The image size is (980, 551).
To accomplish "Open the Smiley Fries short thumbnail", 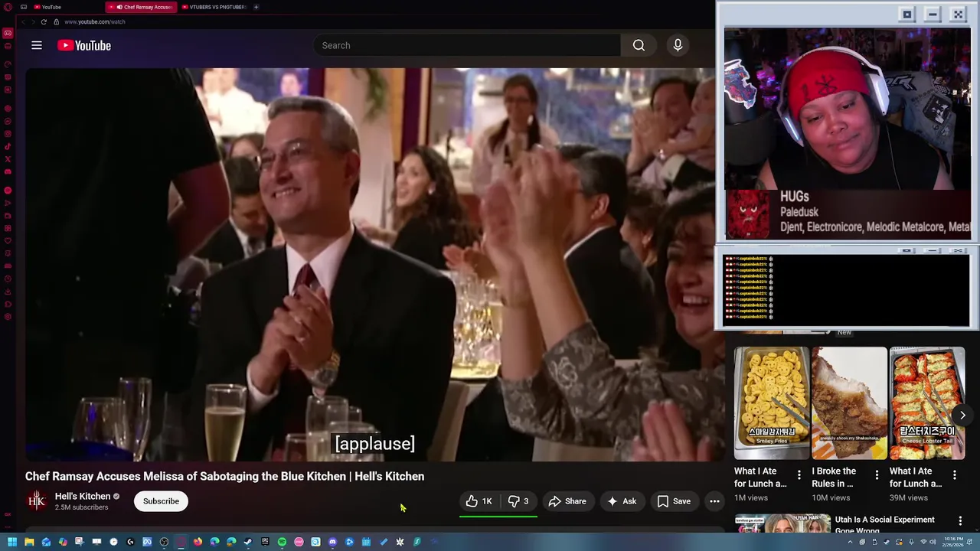I will (x=772, y=403).
